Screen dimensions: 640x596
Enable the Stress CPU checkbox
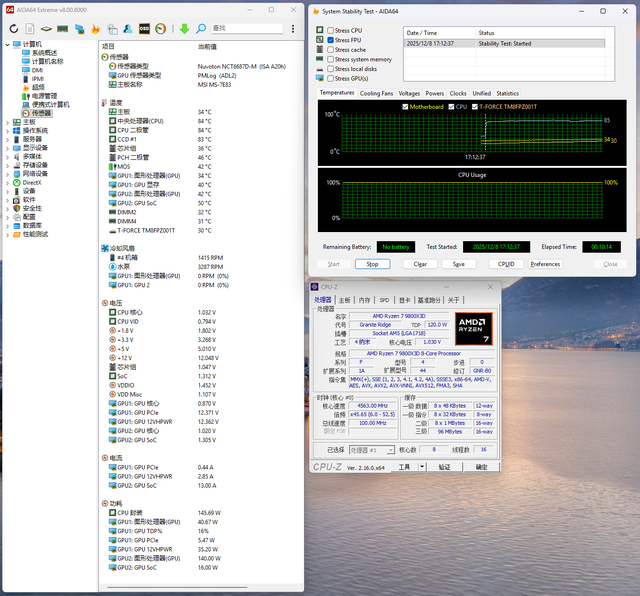click(x=330, y=31)
